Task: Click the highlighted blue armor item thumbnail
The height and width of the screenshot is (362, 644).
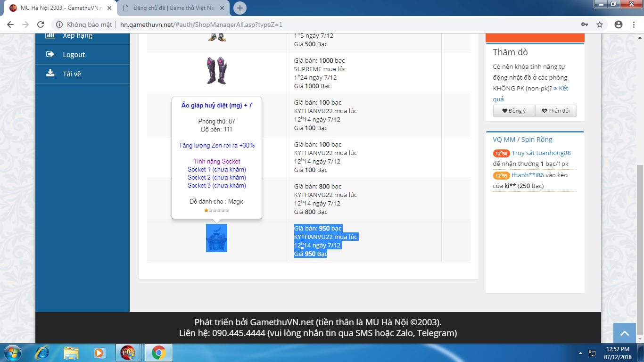Action: coord(216,238)
